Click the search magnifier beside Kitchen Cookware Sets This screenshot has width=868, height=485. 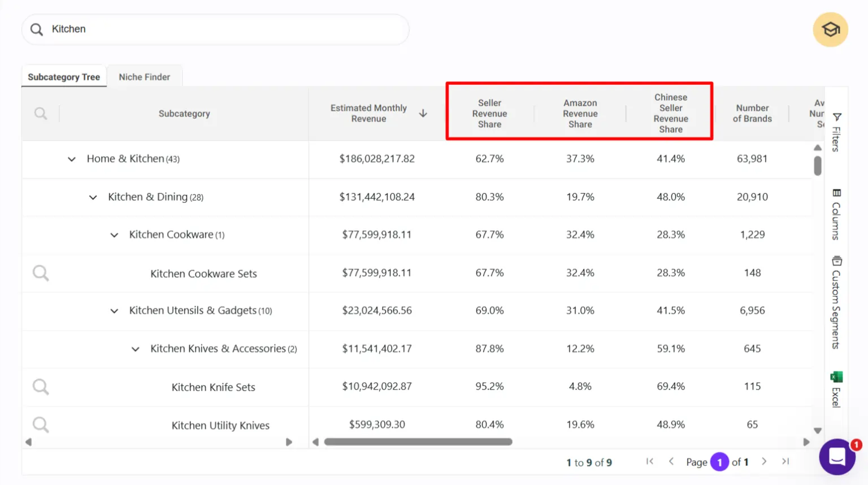(40, 273)
